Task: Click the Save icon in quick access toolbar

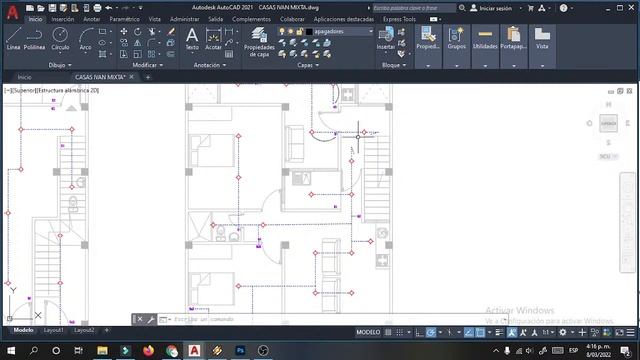Action: click(52, 8)
